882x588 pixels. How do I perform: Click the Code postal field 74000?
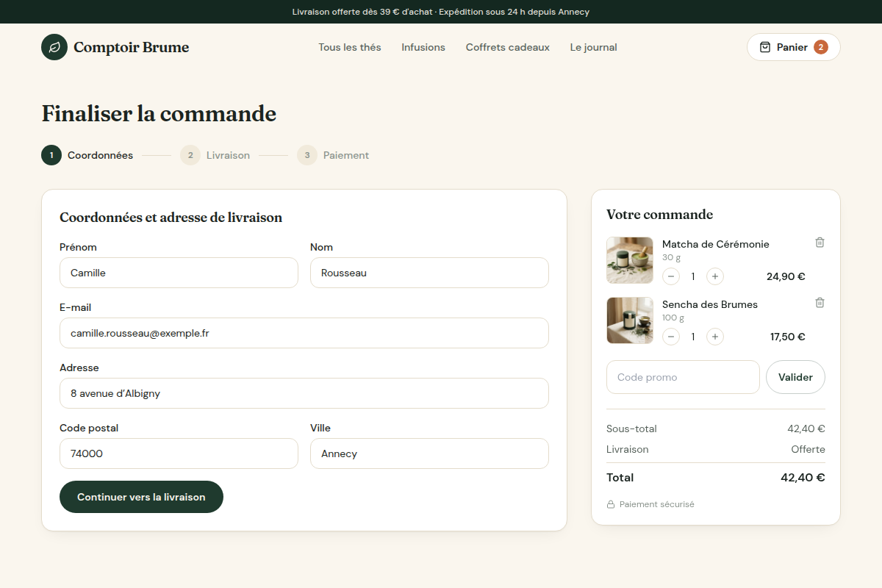click(179, 453)
